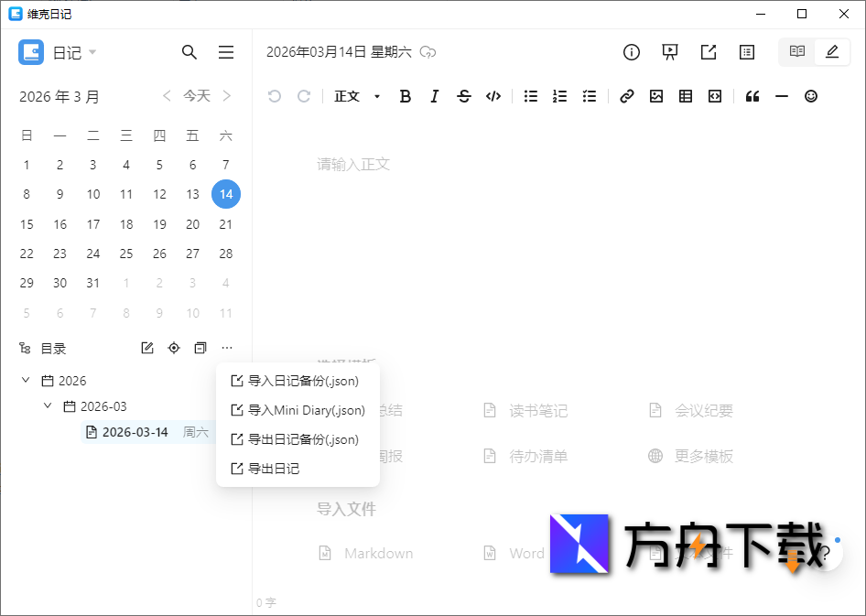Collapse the 2026-03 folder
866x616 pixels.
tap(47, 405)
